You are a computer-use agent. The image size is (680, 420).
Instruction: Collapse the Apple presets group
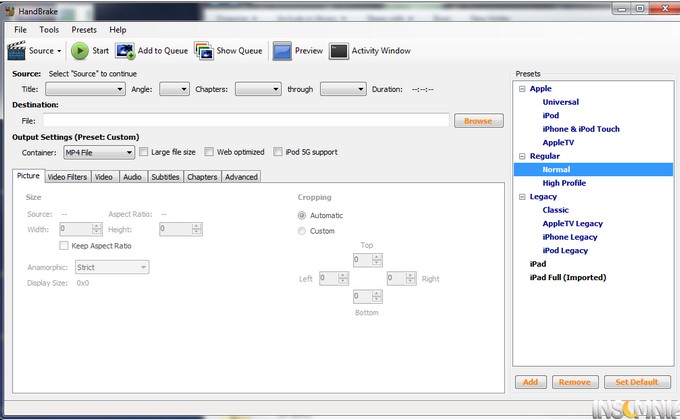point(522,89)
